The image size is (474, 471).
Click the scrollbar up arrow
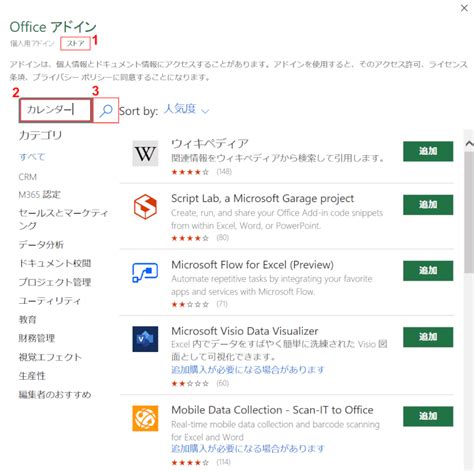coord(469,143)
